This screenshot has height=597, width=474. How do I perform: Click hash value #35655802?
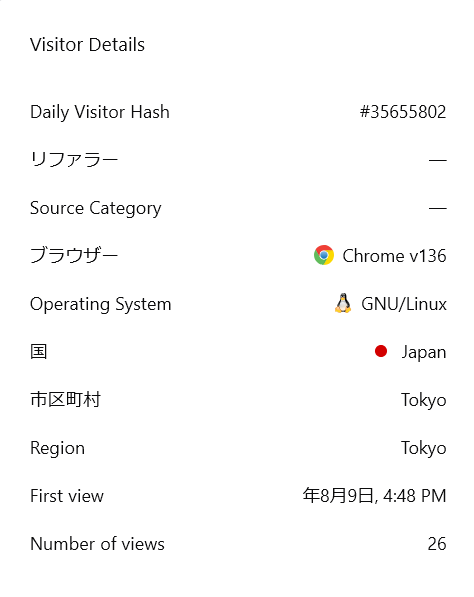403,112
